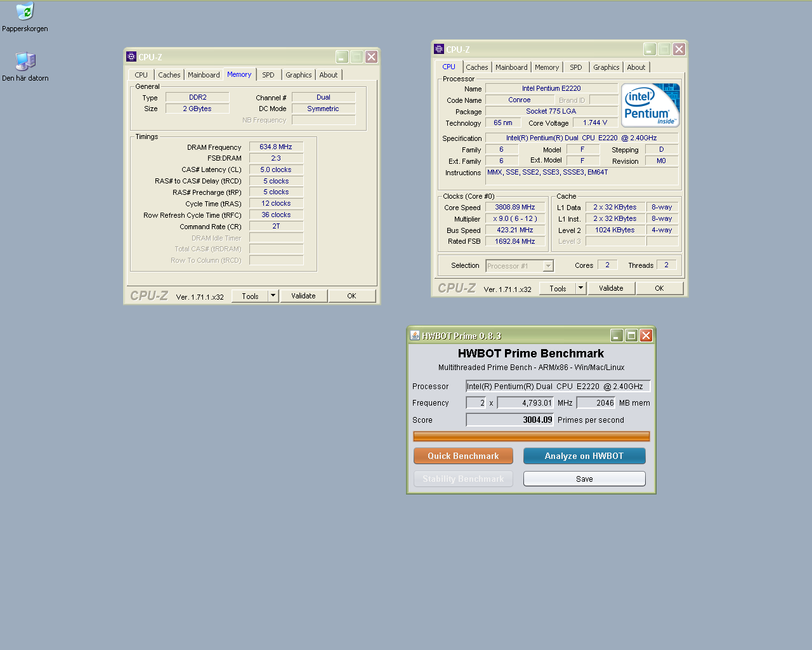Click the 4,793.01 MHz frequency field
This screenshot has width=812, height=650.
[x=525, y=402]
